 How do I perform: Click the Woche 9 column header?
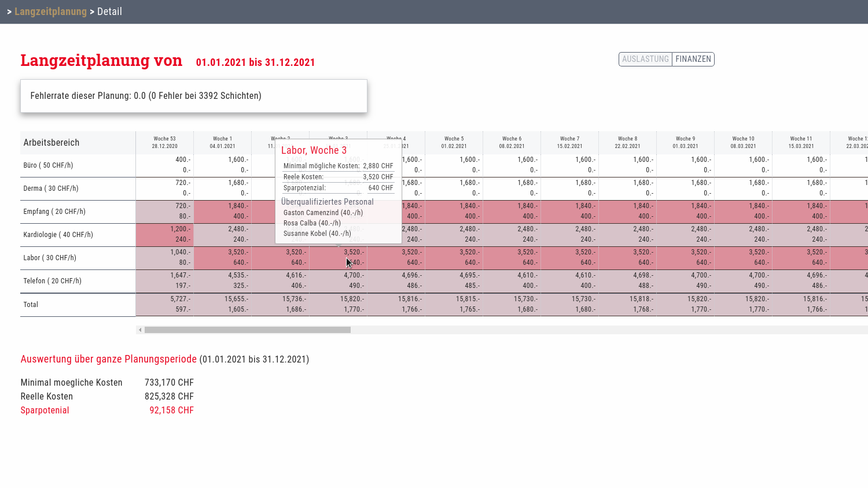[685, 142]
